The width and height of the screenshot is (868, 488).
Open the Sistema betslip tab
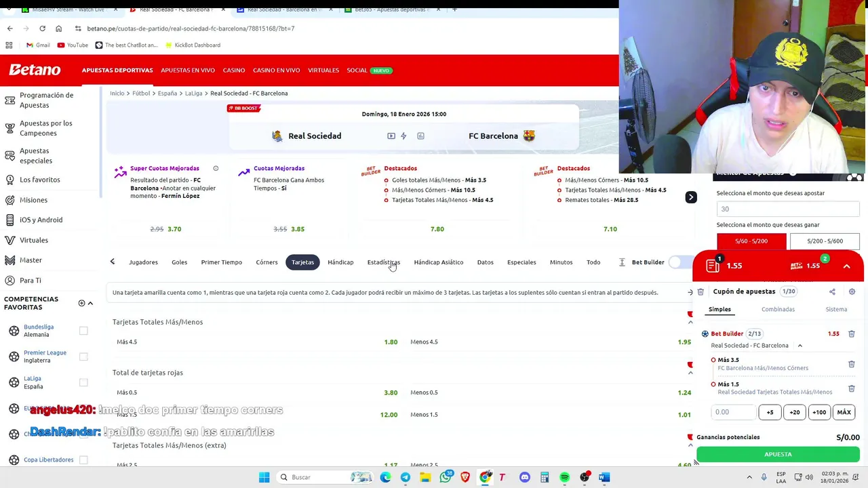836,309
